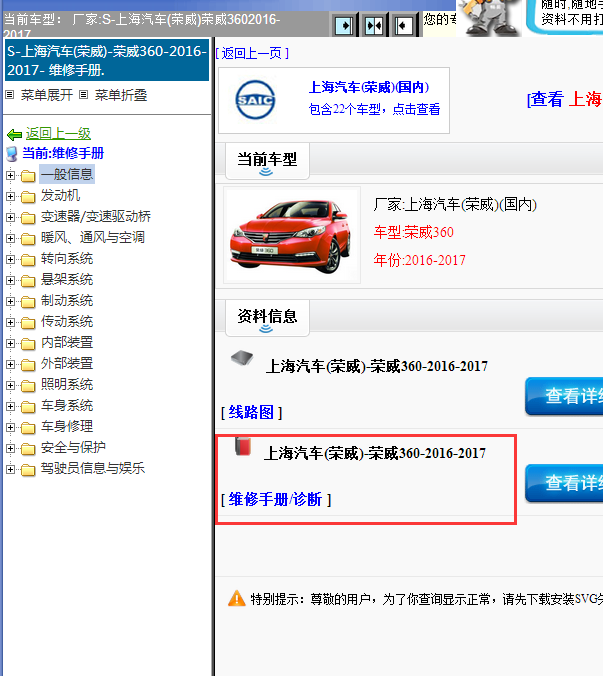
Task: Click the red Roewe 360 car thumbnail
Action: tap(292, 235)
